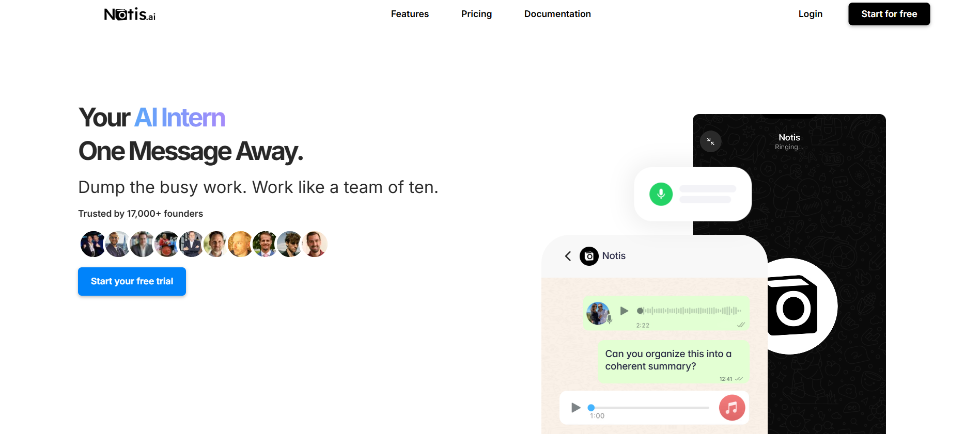This screenshot has height=434, width=980.
Task: Click the Login link
Action: (810, 14)
